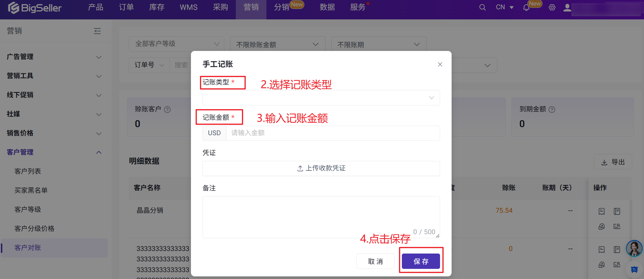Click the first action icon for 晶晶分销
Viewport: 644px width, 279px height.
click(x=602, y=211)
